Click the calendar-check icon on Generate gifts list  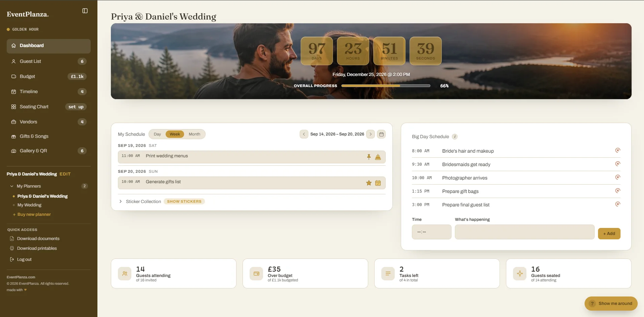click(x=378, y=183)
